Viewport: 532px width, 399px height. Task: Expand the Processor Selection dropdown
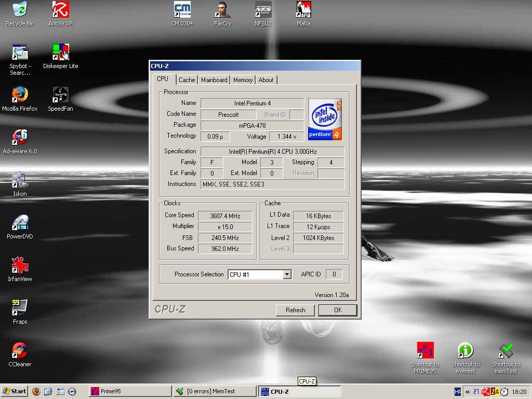coord(287,274)
